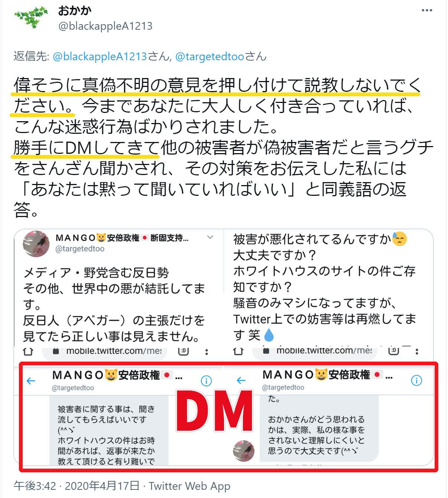Click tweet timestamp 午後3:42 2020年4月17日
The width and height of the screenshot is (448, 498).
point(77,486)
